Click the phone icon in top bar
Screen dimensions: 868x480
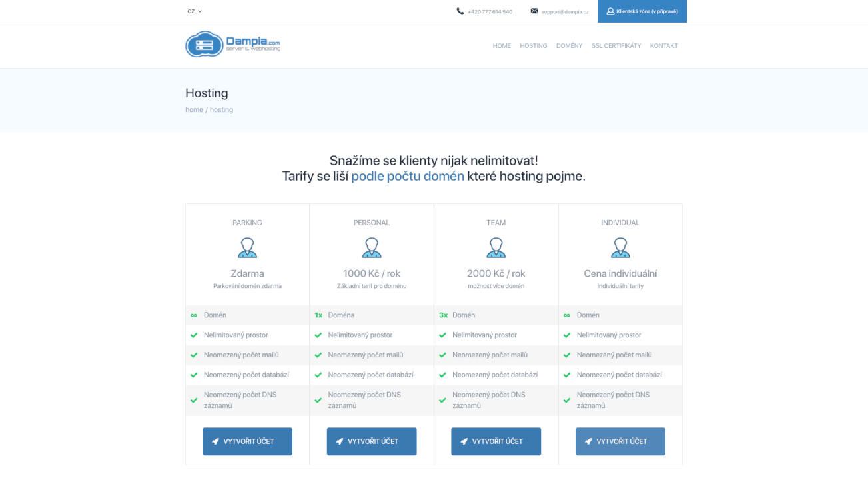pos(460,11)
